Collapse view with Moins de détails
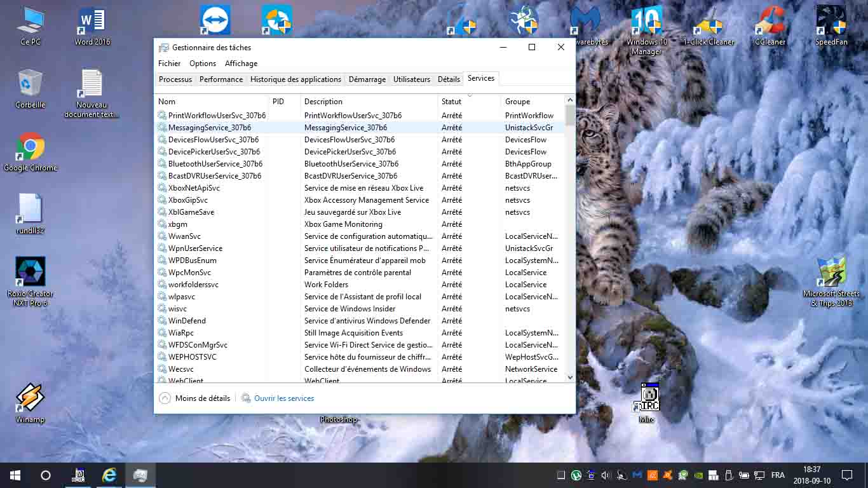The image size is (868, 488). coord(194,398)
